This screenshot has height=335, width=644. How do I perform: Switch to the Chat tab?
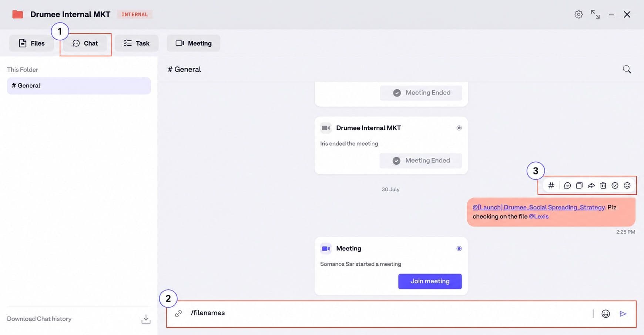coord(85,43)
